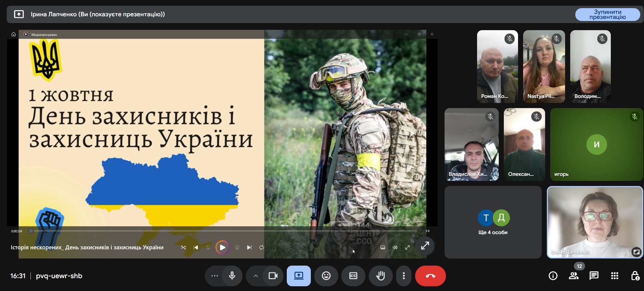Open meeting details info icon

click(x=553, y=276)
